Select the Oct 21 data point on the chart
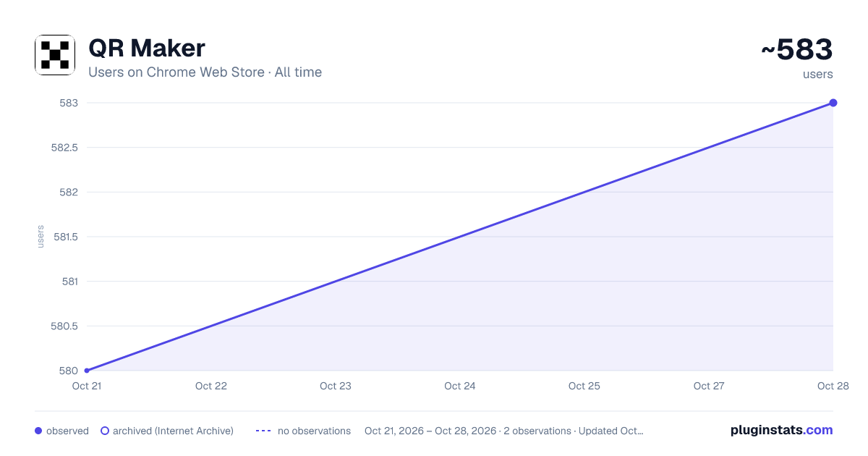Screen dimensions: 868x456 click(x=87, y=371)
